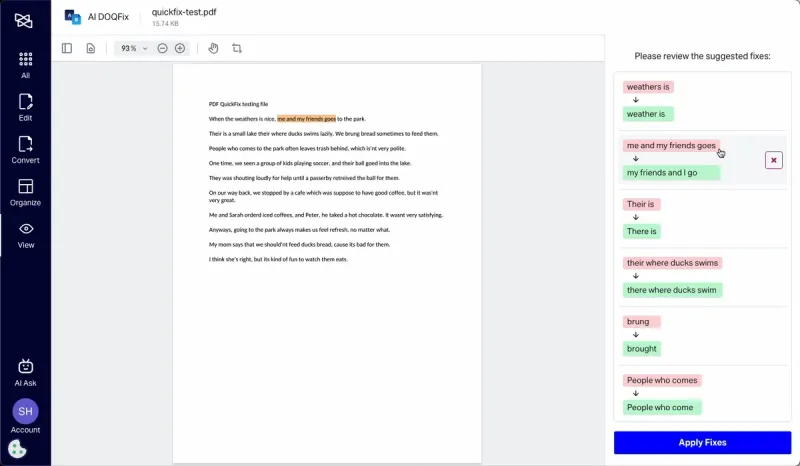This screenshot has height=466, width=800.
Task: Click the 15.74 KB file size label
Action: [x=165, y=23]
